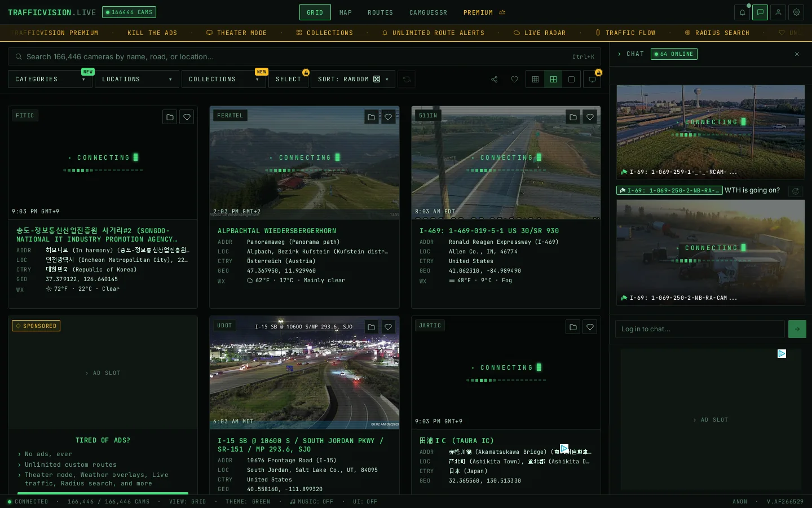
Task: Open the user account icon
Action: (778, 12)
